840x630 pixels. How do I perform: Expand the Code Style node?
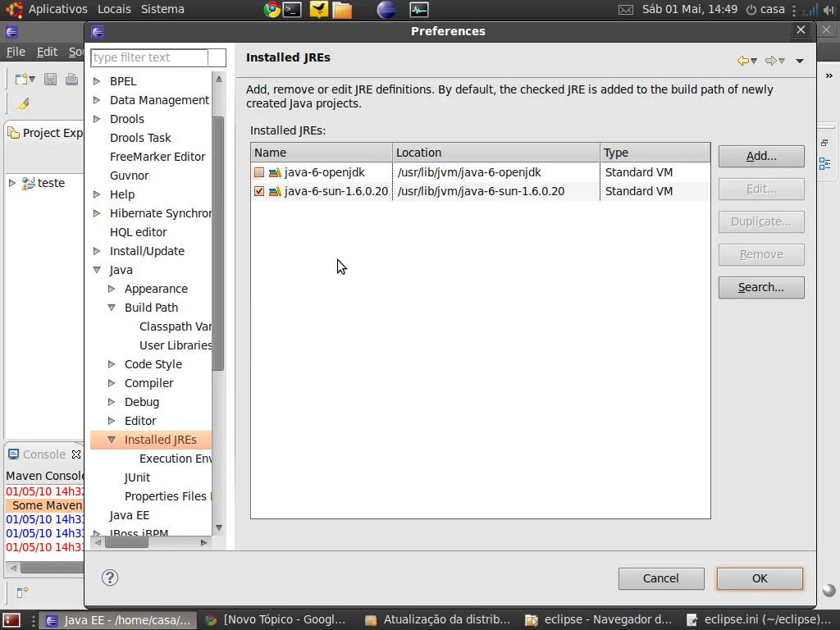point(112,364)
